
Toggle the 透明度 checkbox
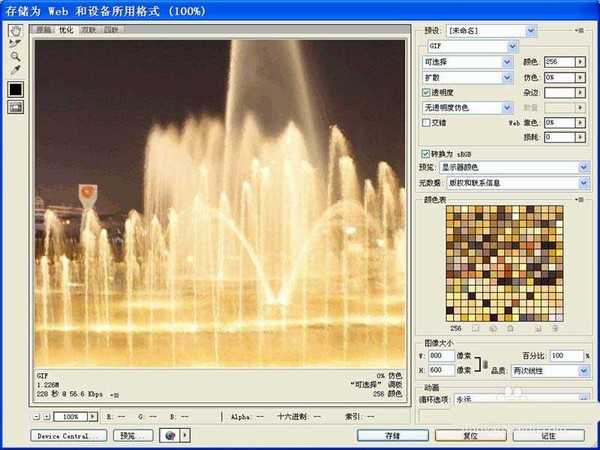[x=427, y=92]
